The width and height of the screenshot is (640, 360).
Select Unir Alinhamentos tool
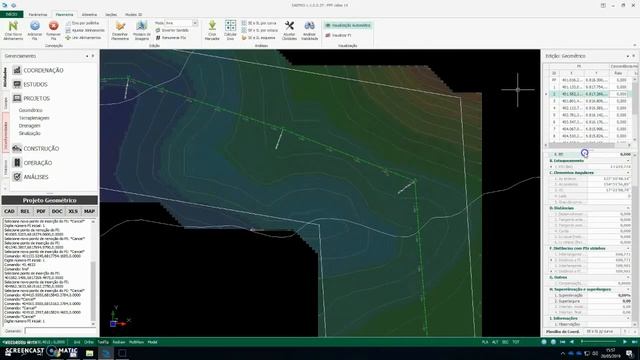[x=83, y=38]
